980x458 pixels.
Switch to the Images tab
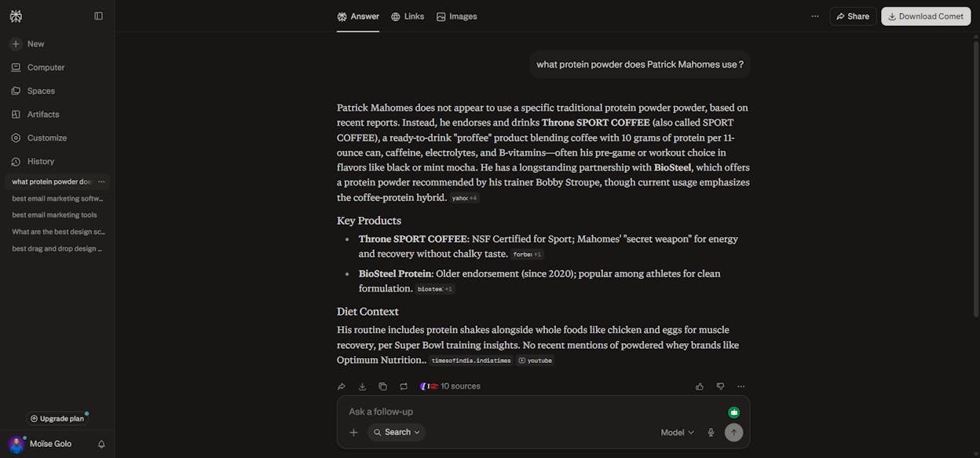457,16
